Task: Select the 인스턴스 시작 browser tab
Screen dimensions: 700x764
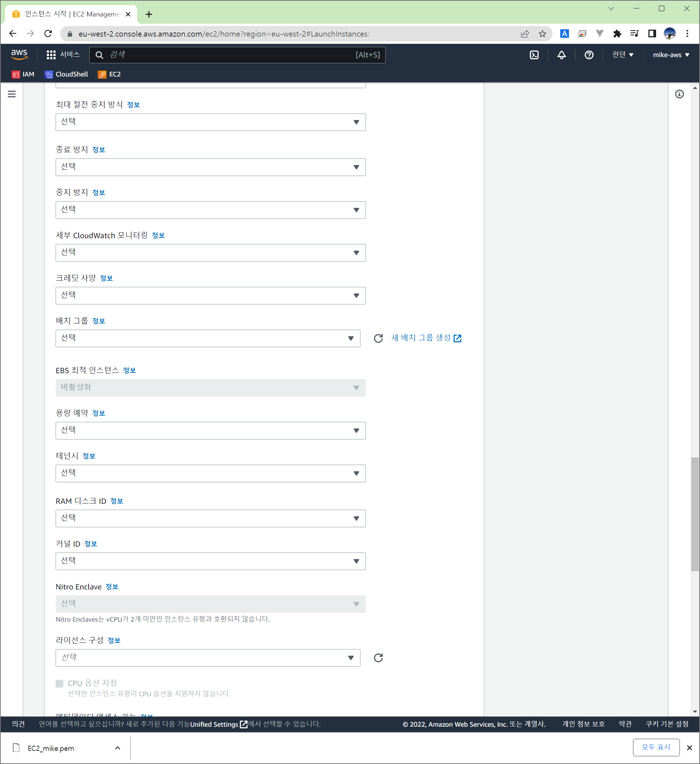Action: coord(71,14)
